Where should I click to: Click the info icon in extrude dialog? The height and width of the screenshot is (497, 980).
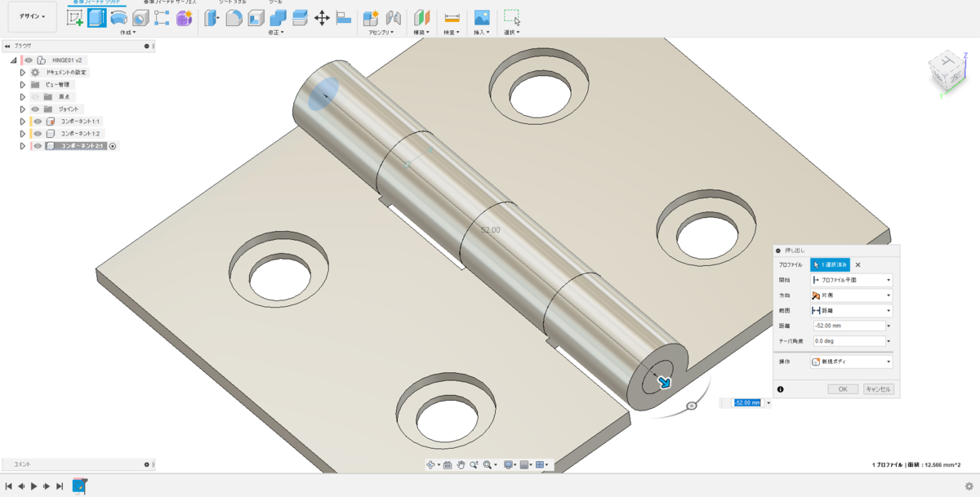pyautogui.click(x=781, y=389)
